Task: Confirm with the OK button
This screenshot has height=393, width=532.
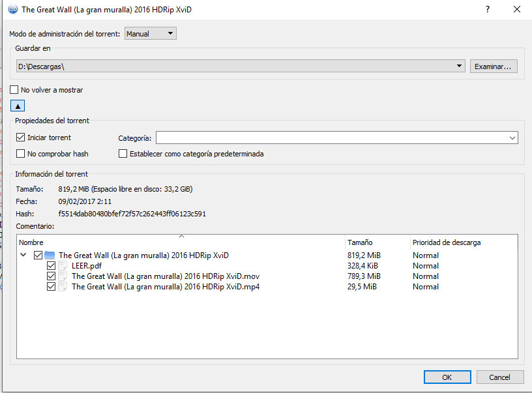Action: (x=447, y=377)
